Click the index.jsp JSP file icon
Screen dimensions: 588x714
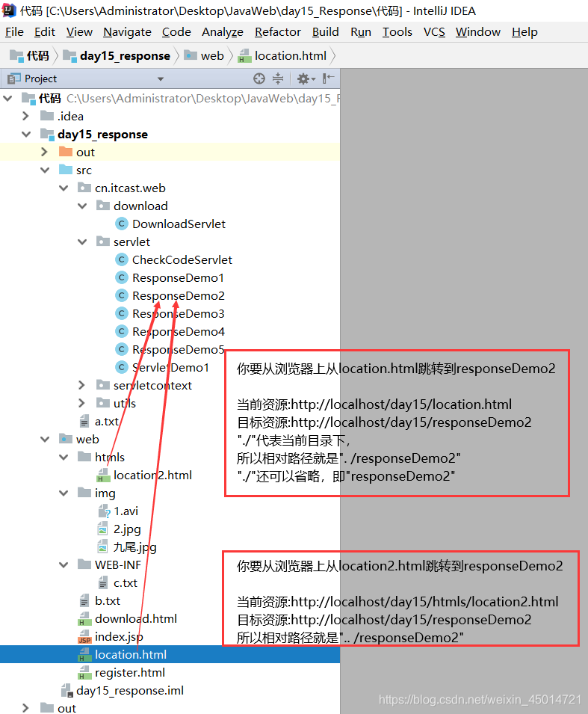pyautogui.click(x=84, y=637)
